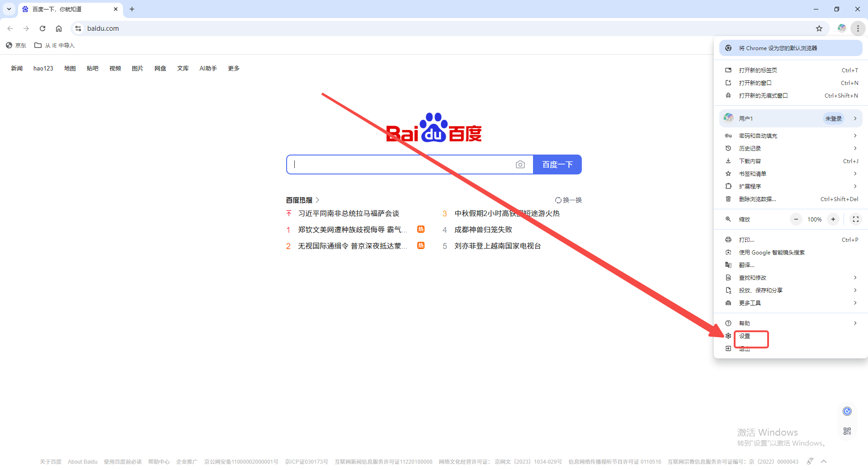Viewport: 868px width, 470px height.
Task: Expand 历史记录 submenu
Action: coord(791,148)
